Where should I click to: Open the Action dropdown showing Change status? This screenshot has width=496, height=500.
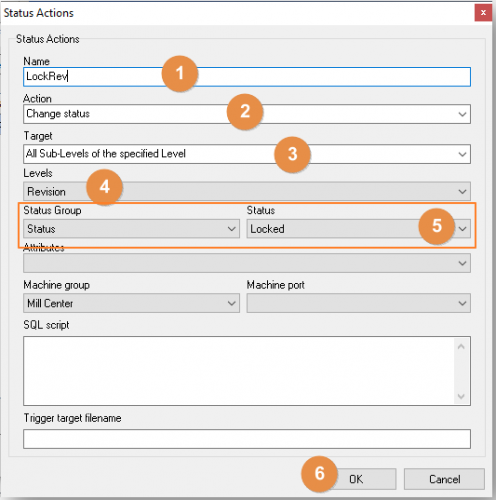click(247, 114)
